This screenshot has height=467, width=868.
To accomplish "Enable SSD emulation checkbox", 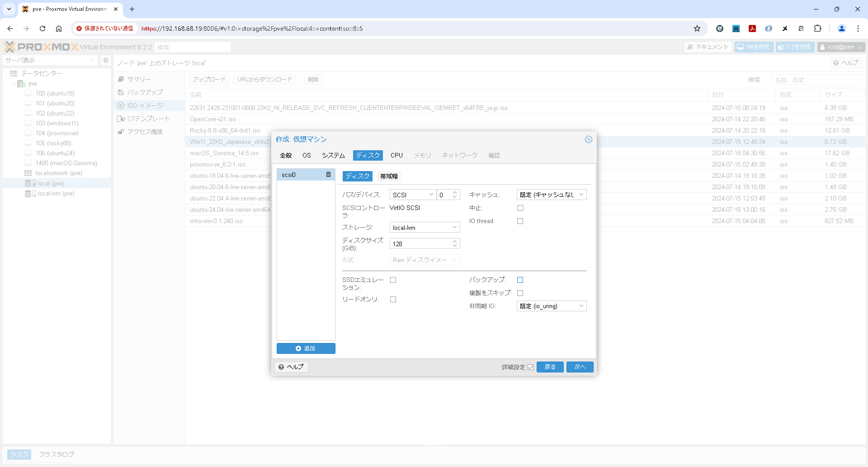I will coord(393,280).
